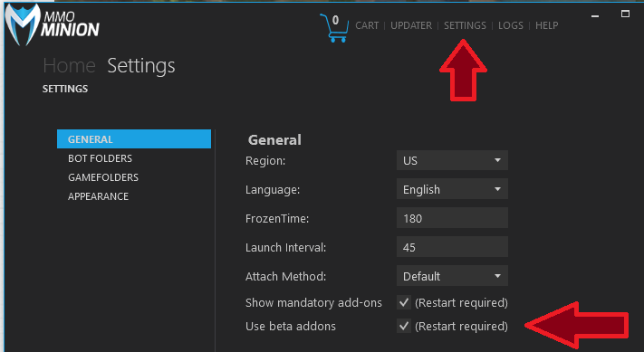The height and width of the screenshot is (352, 644).
Task: Minimize the MMOMinion window
Action: click(595, 16)
